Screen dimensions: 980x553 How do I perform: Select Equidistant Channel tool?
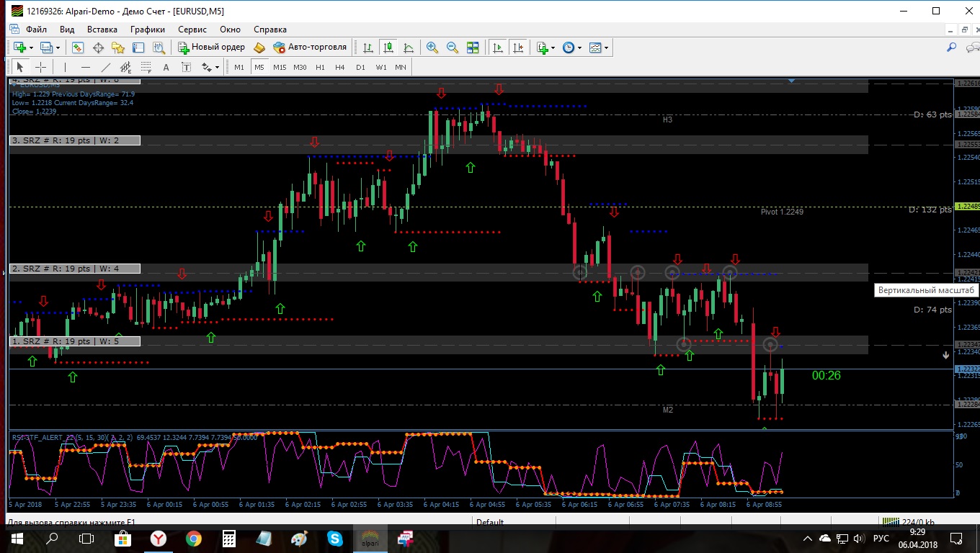[125, 67]
